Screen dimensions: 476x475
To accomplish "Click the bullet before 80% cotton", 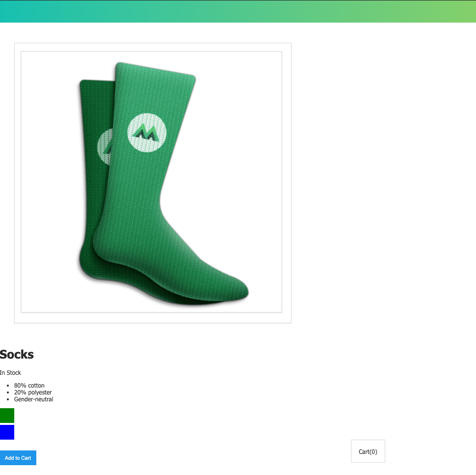I will click(8, 386).
